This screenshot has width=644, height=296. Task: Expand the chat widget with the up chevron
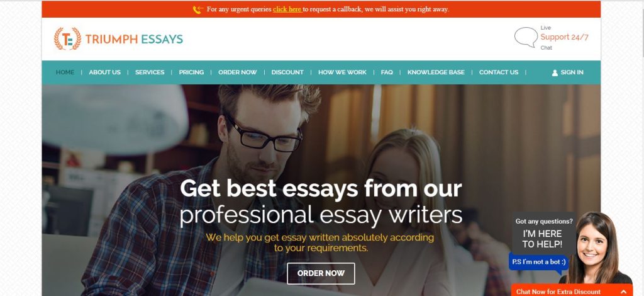(623, 292)
